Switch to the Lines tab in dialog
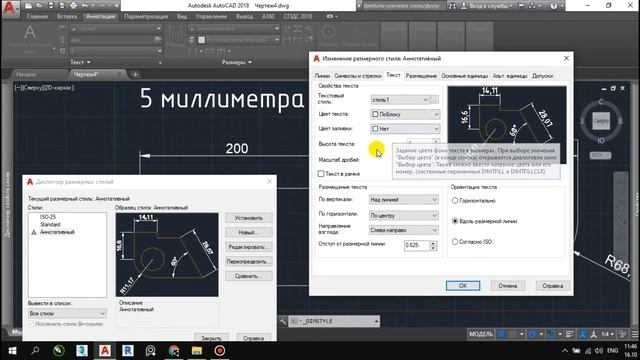 coord(322,76)
